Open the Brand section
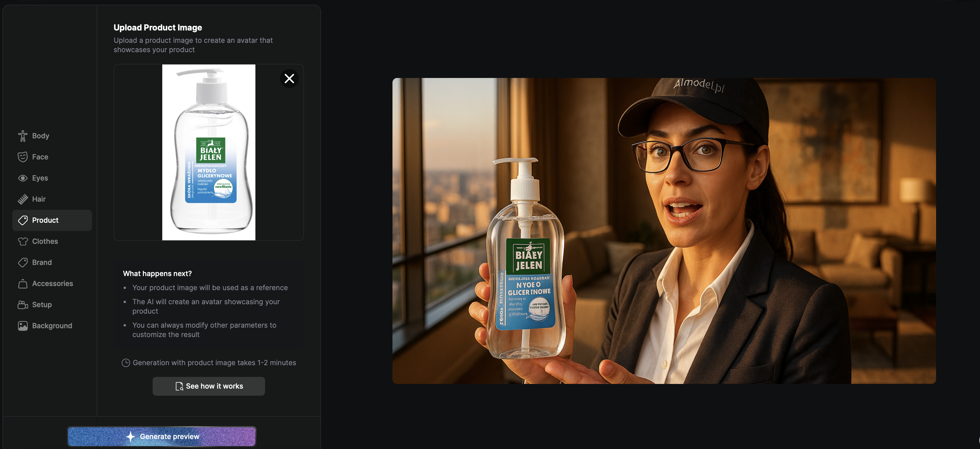 (52, 263)
